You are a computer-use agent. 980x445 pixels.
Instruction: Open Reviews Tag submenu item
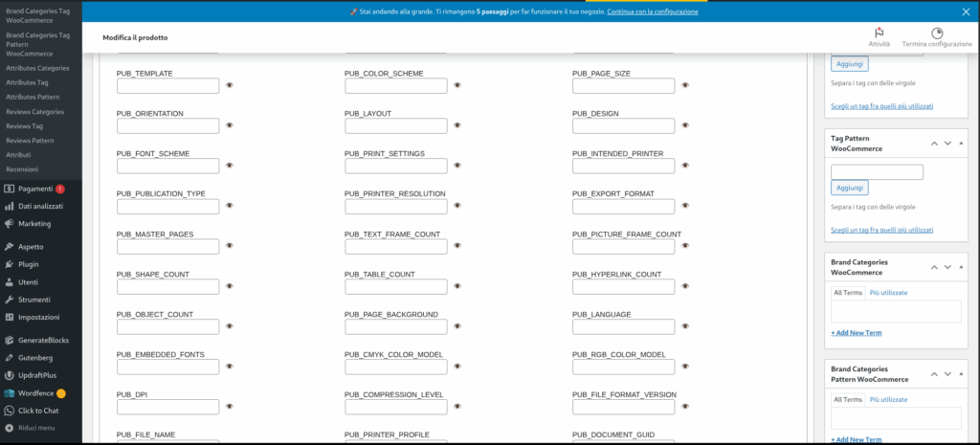24,126
